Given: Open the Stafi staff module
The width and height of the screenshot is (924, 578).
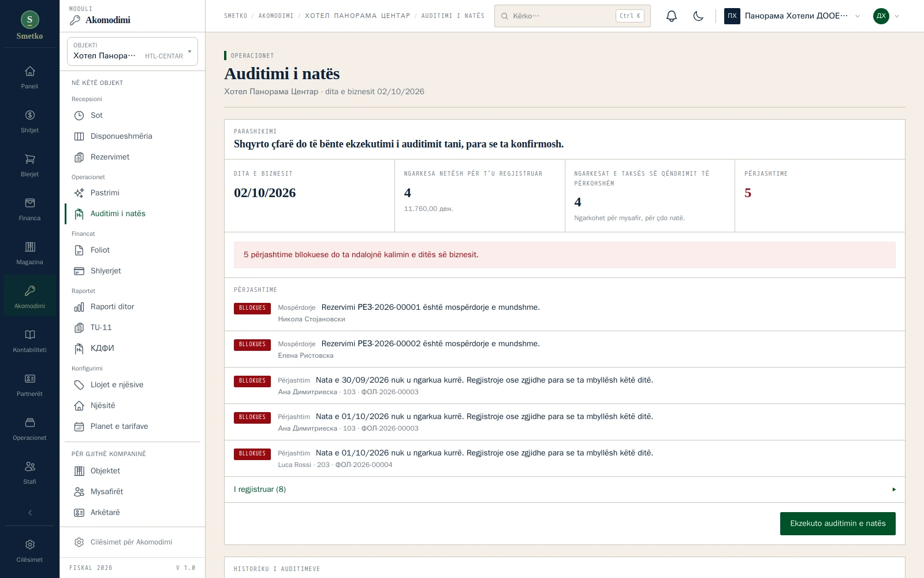Looking at the screenshot, I should [29, 473].
